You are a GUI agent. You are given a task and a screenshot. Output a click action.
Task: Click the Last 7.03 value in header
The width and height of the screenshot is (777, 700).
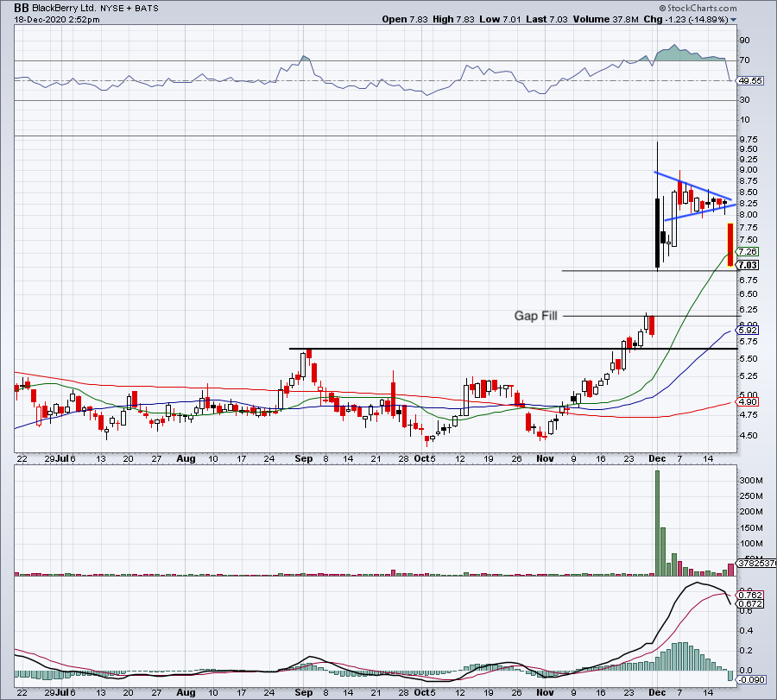(546, 19)
